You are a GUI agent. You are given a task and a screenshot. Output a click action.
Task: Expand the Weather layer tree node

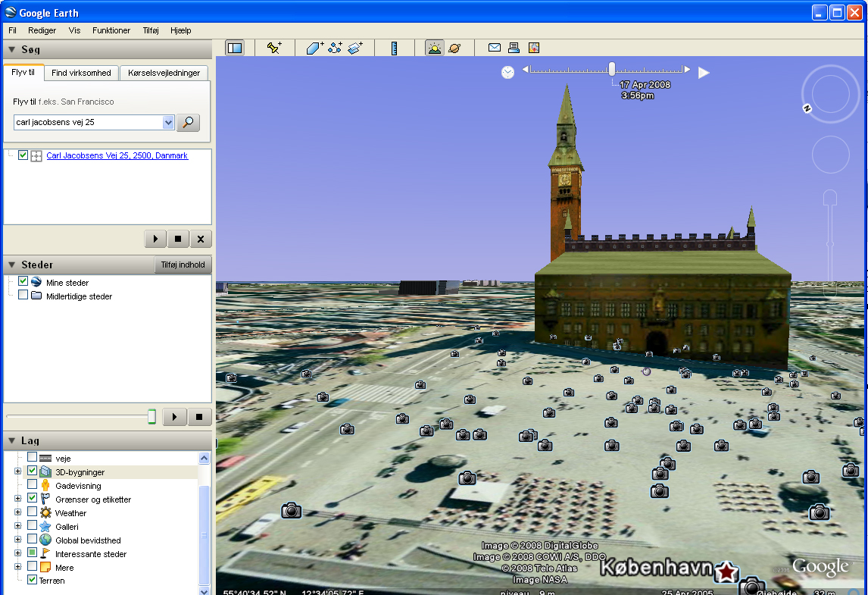click(x=17, y=513)
